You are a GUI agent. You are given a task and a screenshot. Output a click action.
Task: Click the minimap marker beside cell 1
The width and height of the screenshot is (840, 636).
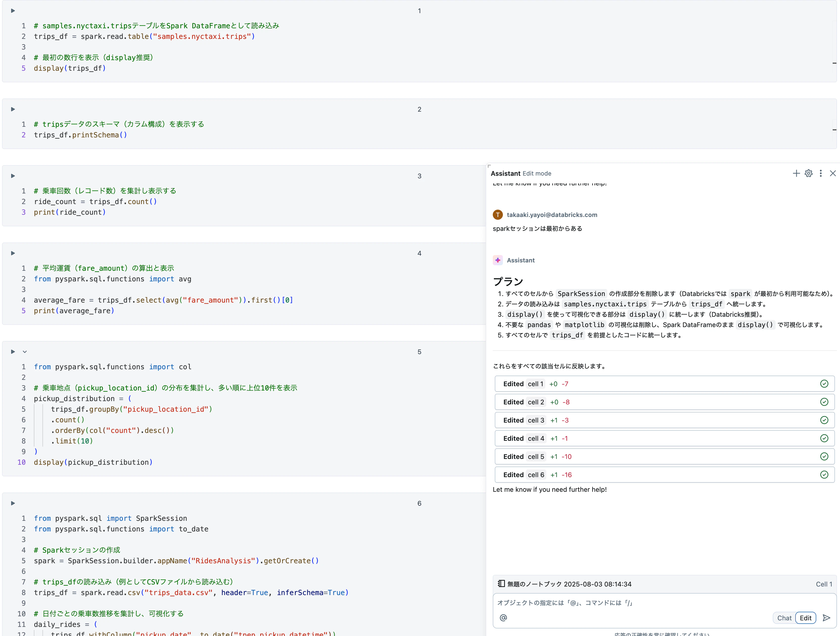(834, 63)
